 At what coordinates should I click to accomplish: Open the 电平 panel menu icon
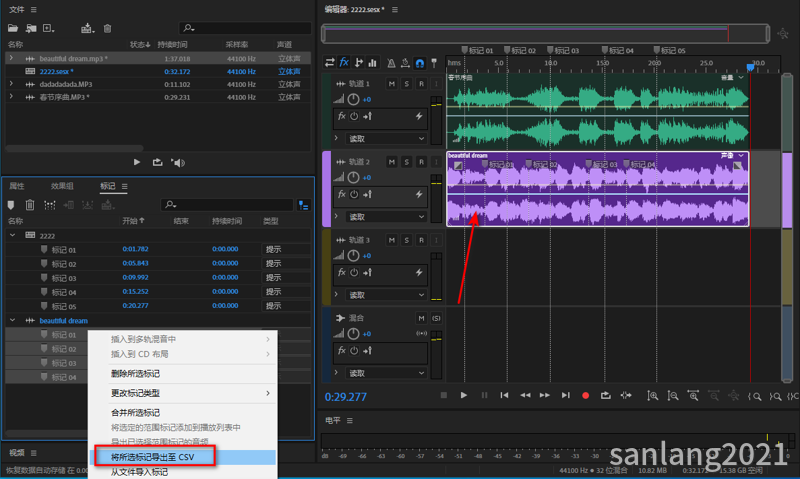[349, 420]
